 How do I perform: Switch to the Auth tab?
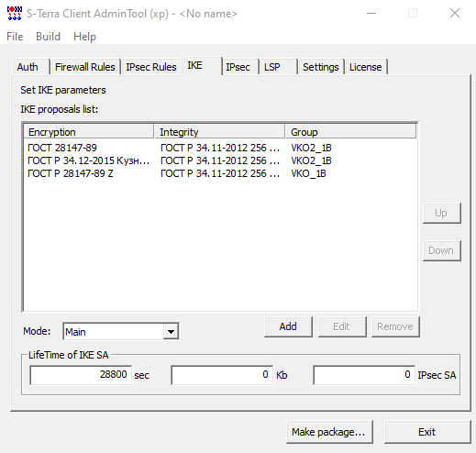[28, 67]
